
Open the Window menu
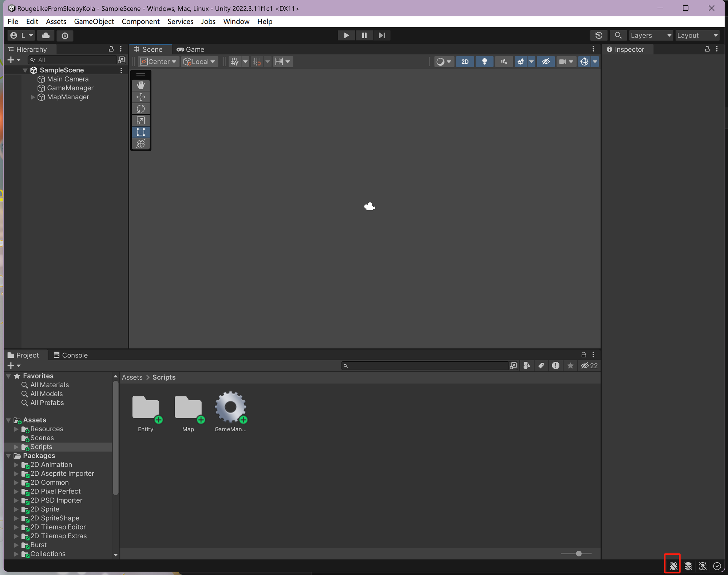[236, 21]
